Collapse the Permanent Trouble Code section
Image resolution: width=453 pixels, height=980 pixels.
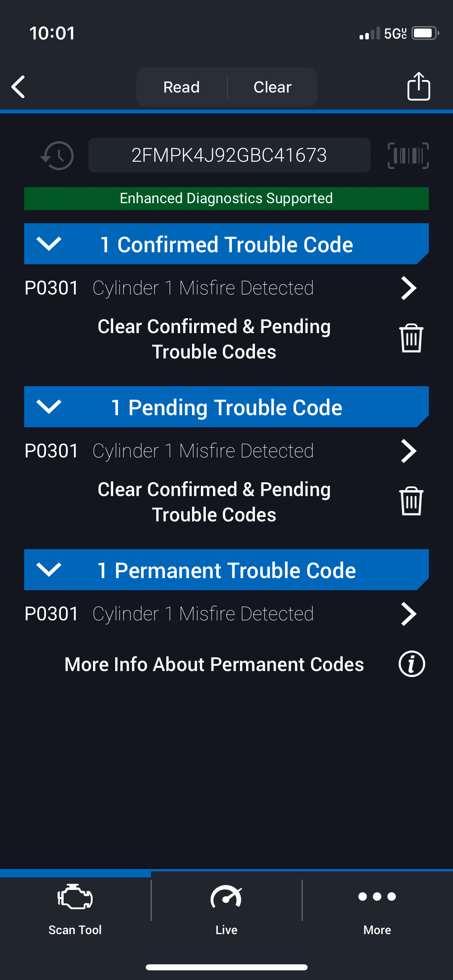(49, 570)
